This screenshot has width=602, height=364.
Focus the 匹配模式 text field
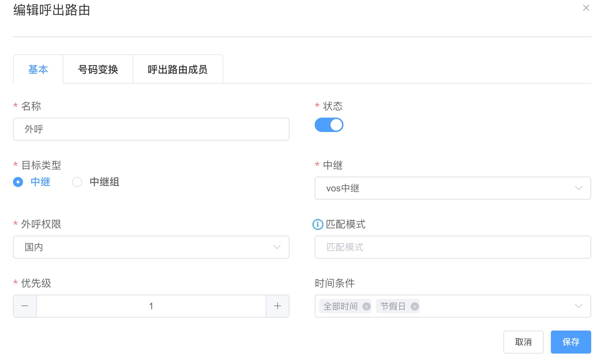453,247
